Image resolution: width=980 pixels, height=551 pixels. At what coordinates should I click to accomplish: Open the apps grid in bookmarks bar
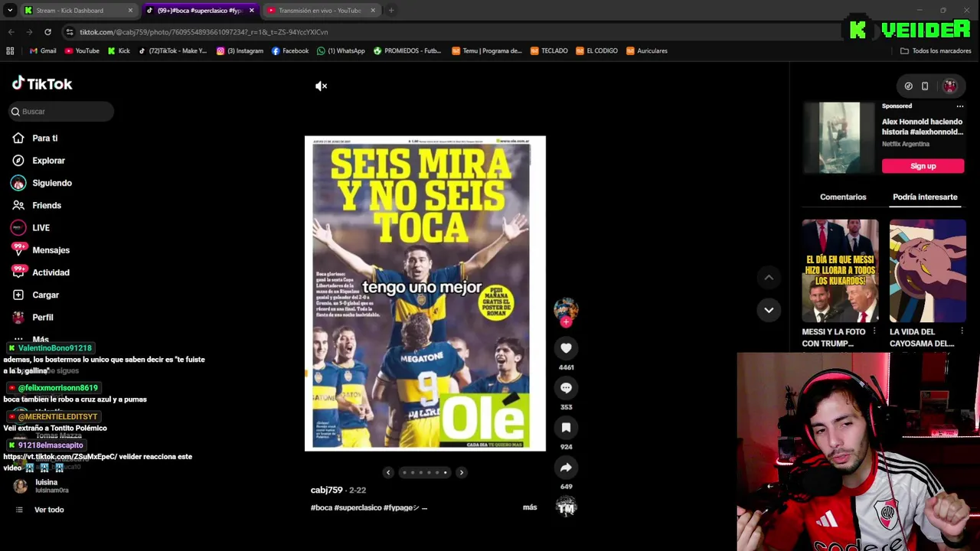click(10, 51)
